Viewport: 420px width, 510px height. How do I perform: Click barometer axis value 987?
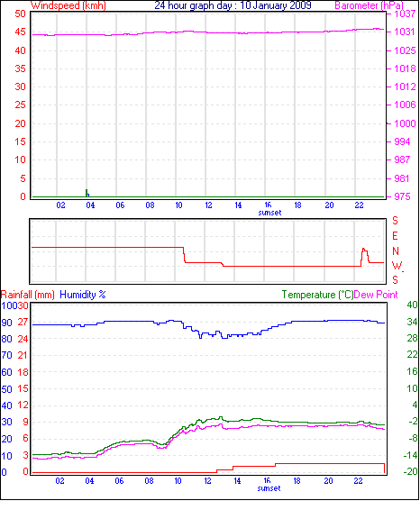tap(402, 160)
